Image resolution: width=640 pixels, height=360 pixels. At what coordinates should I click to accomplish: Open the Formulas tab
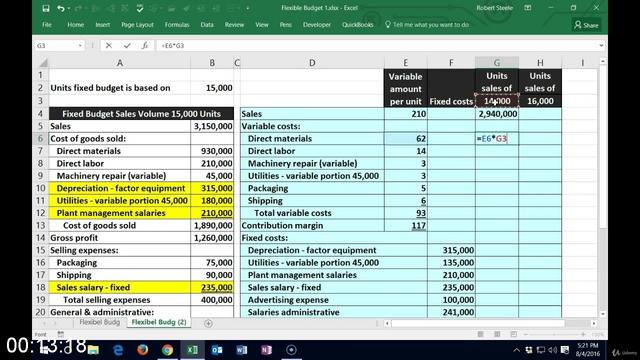coord(177,25)
